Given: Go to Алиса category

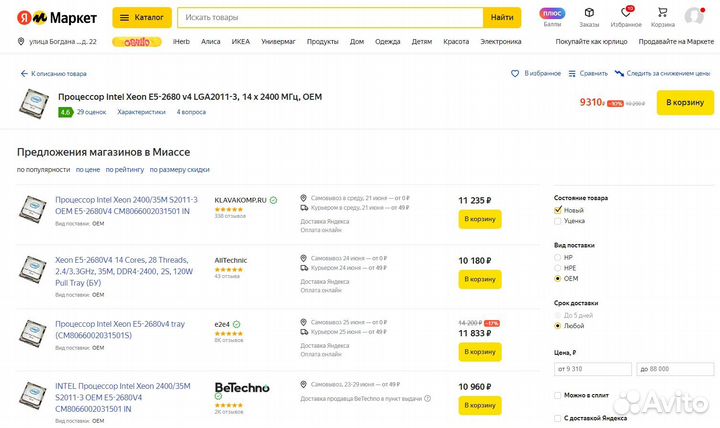Looking at the screenshot, I should [x=210, y=41].
